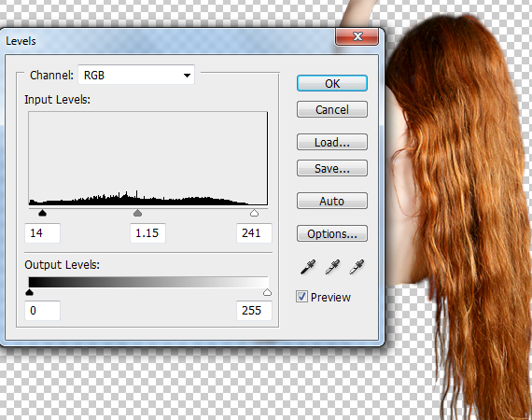Apply Auto levels adjustment

[x=332, y=201]
